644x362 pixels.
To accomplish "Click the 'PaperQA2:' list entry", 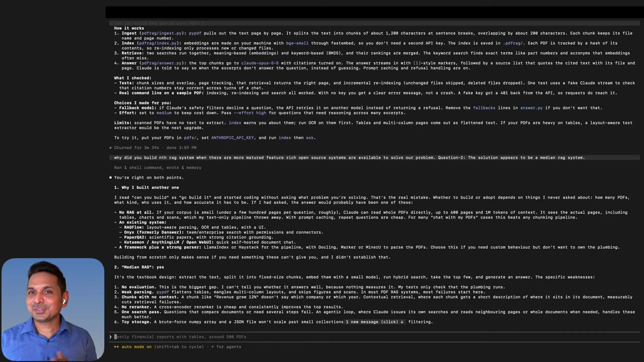I will [135, 237].
